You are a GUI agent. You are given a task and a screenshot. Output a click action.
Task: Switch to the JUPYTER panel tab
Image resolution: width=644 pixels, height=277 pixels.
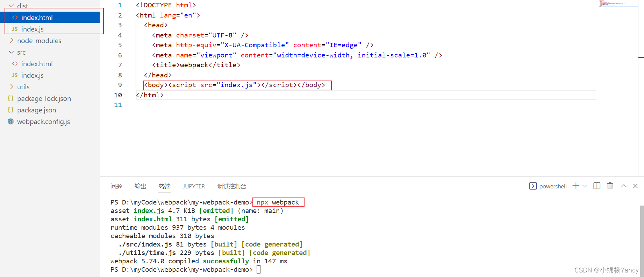tap(194, 186)
